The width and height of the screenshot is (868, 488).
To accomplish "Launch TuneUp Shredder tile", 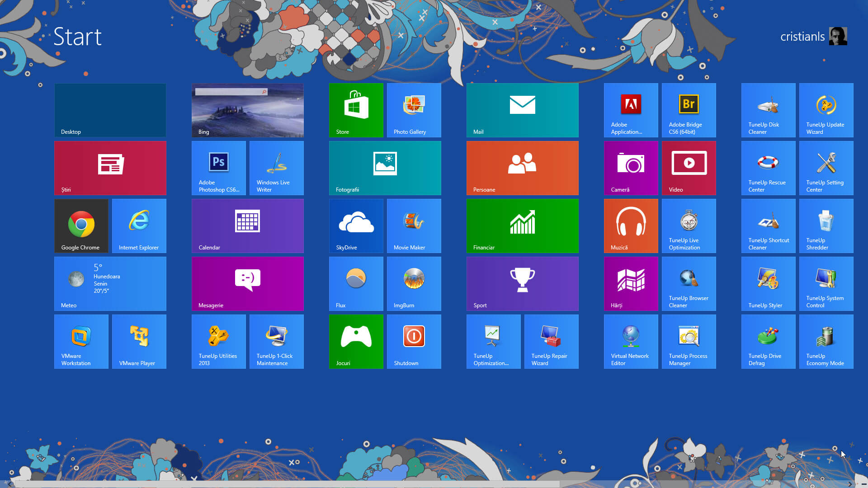I will pyautogui.click(x=826, y=225).
